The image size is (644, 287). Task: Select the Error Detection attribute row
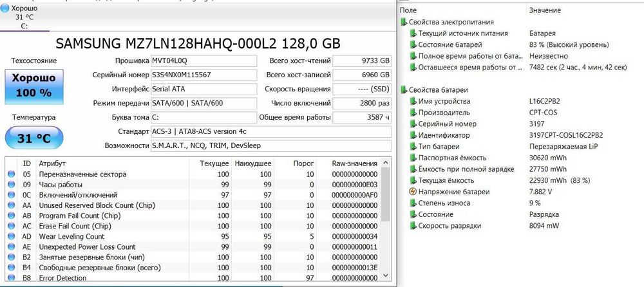(193, 278)
